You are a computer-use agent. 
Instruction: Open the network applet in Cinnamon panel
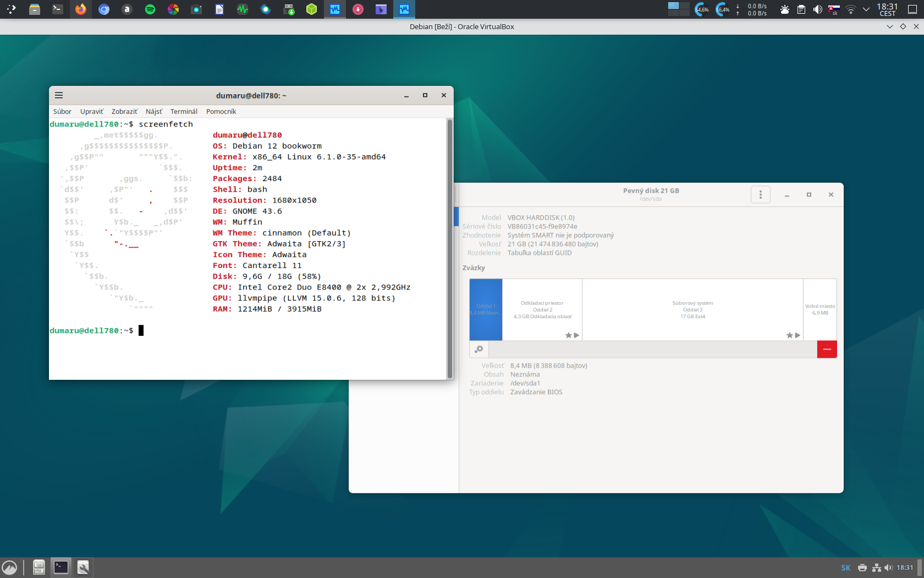pos(877,568)
